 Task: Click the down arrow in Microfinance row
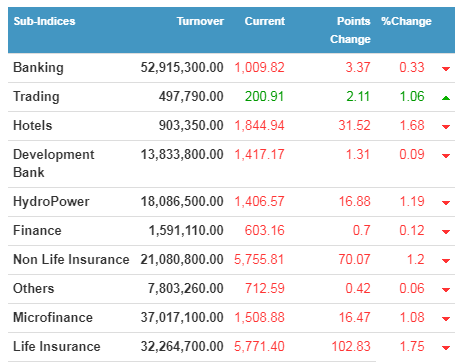pos(446,319)
